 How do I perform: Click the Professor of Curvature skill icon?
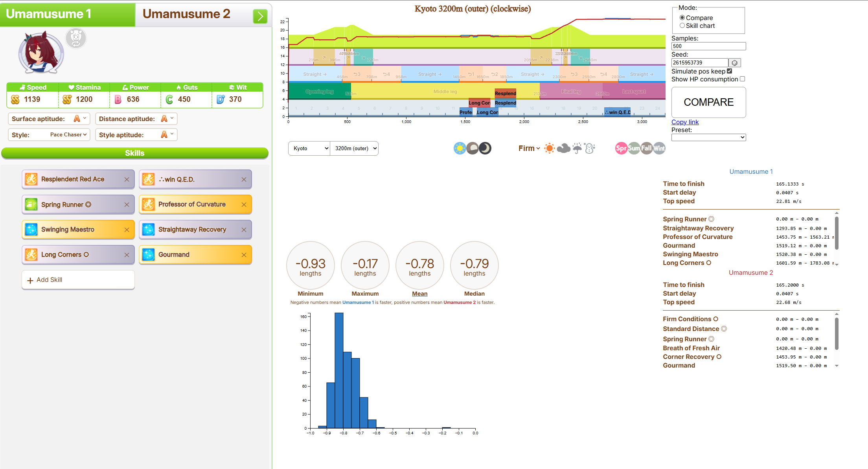pos(149,204)
